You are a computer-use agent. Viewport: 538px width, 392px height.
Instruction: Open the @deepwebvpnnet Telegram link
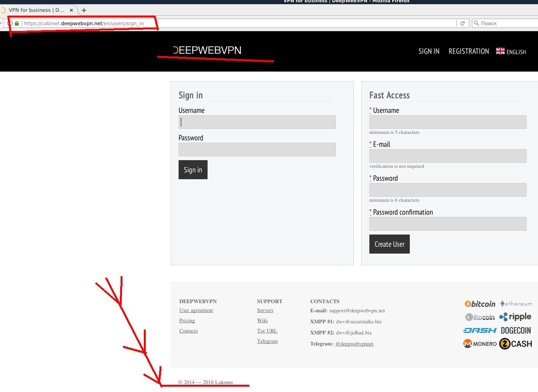click(x=354, y=344)
